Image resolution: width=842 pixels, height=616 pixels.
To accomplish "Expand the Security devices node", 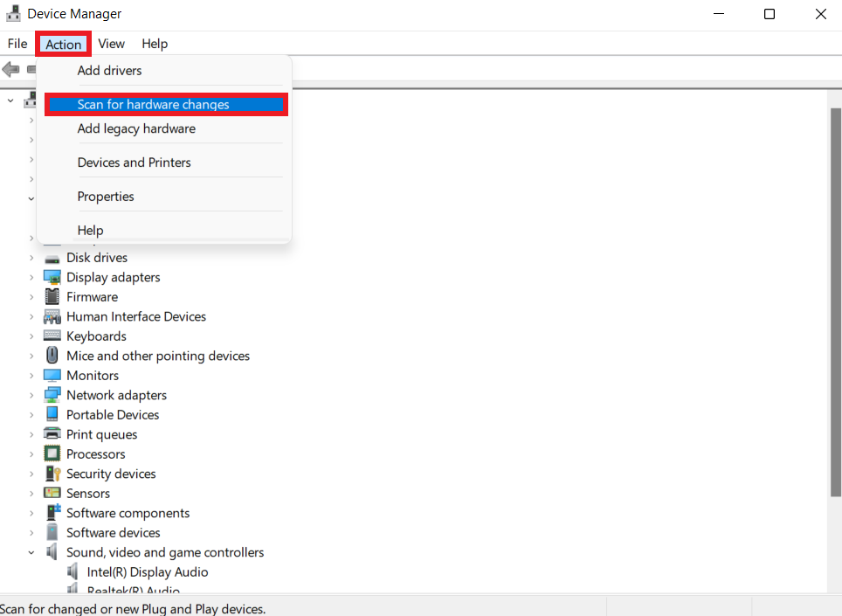I will pos(31,474).
